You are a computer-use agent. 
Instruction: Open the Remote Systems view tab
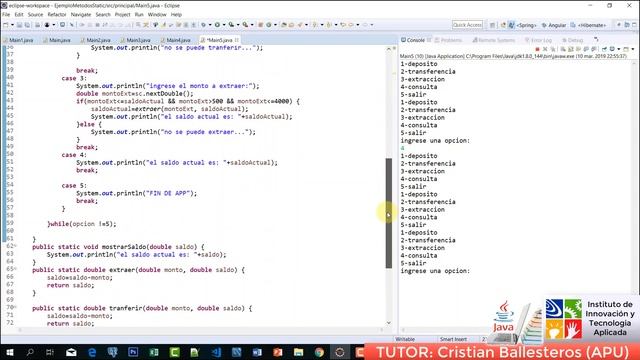494,40
